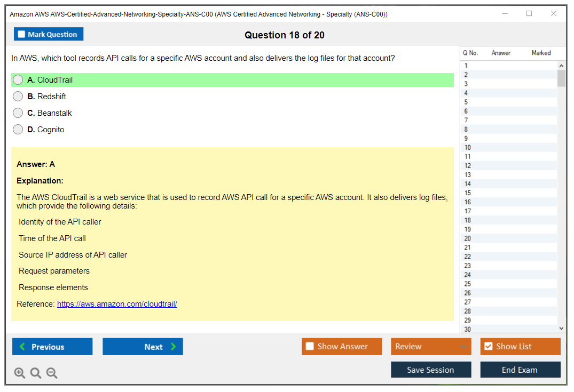Image resolution: width=574 pixels, height=392 pixels.
Task: Select answer A. CloudTrail
Action: tap(18, 80)
